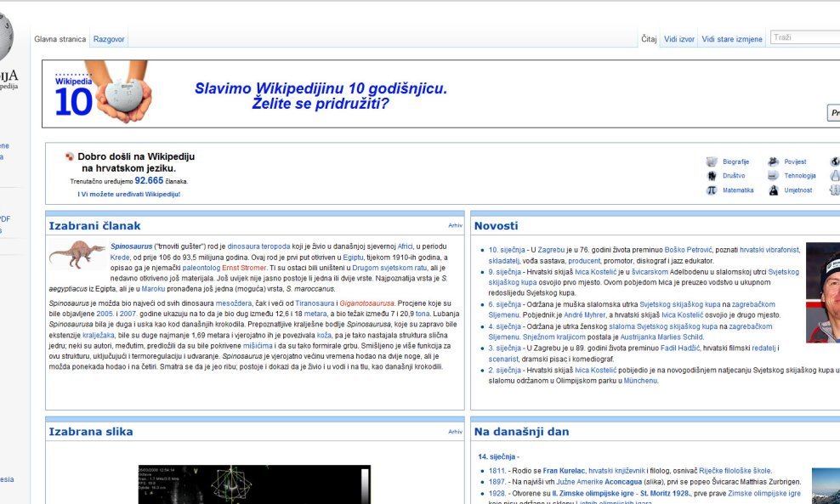
Task: Select the Čitaj tab
Action: coord(649,39)
